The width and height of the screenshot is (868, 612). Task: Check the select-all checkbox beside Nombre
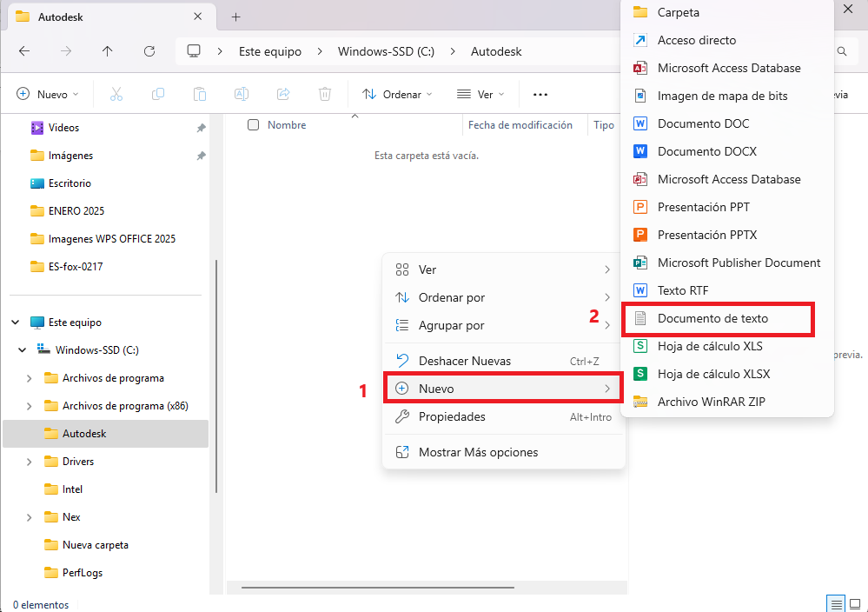coord(254,125)
